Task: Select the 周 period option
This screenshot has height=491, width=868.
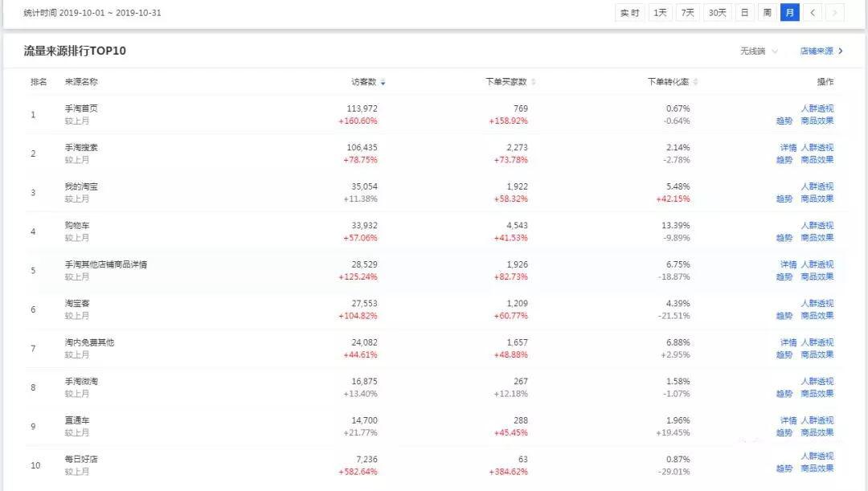Action: (767, 13)
